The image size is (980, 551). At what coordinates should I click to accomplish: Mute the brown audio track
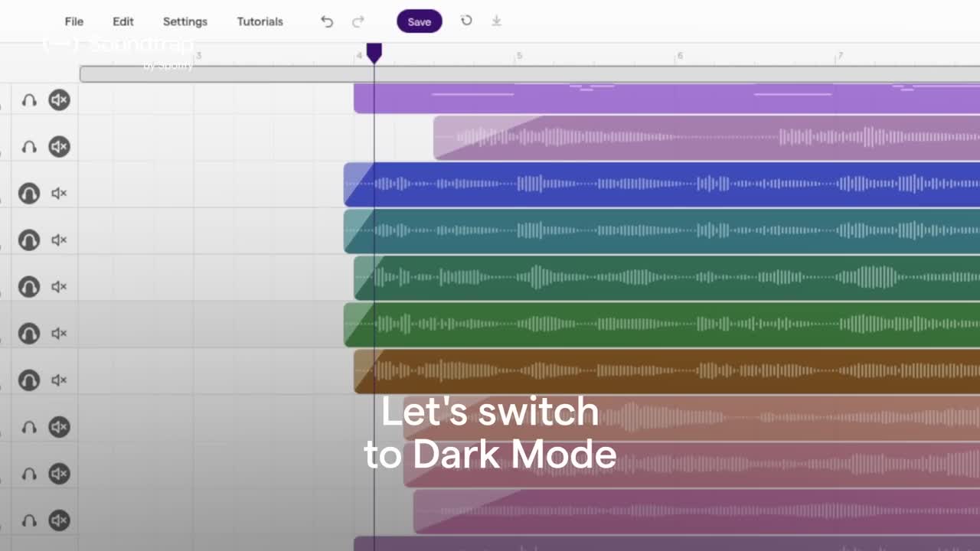[x=59, y=380]
